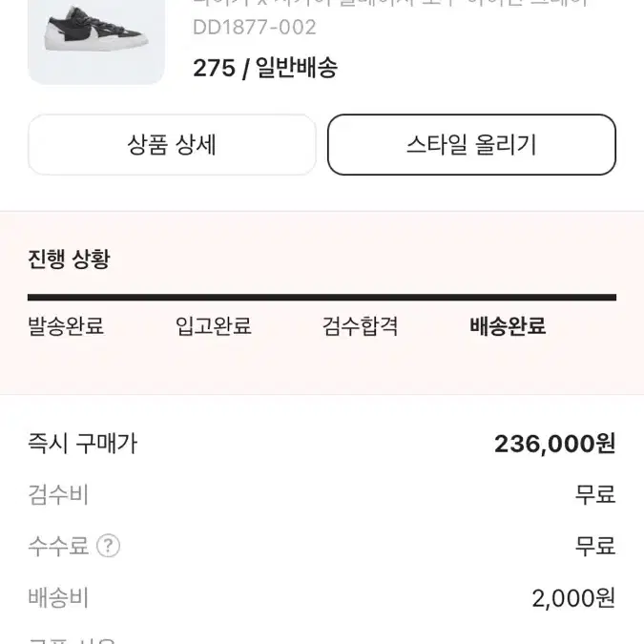The height and width of the screenshot is (644, 644).
Task: Select the 입고완료 progress step
Action: coord(213,326)
